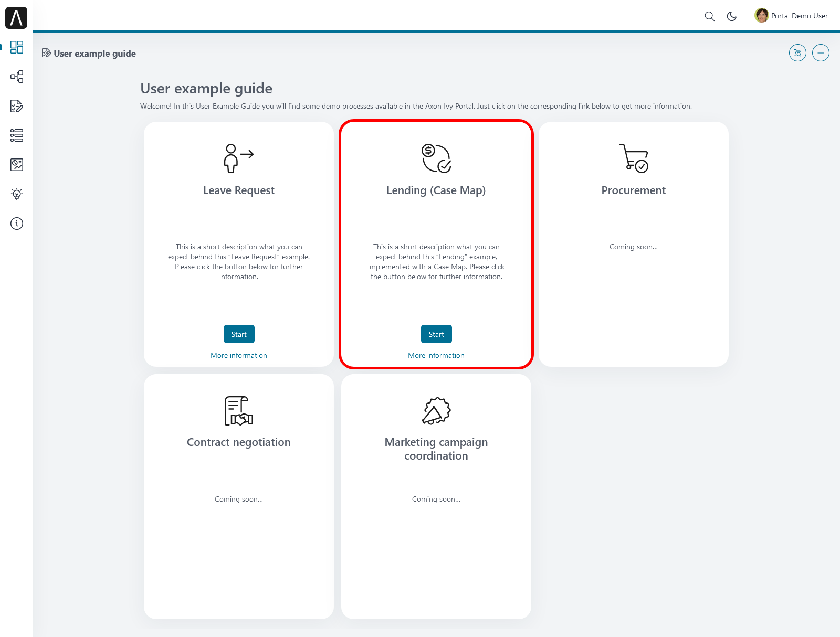The width and height of the screenshot is (840, 637).
Task: Click the lightbulb sidebar icon
Action: coord(17,194)
